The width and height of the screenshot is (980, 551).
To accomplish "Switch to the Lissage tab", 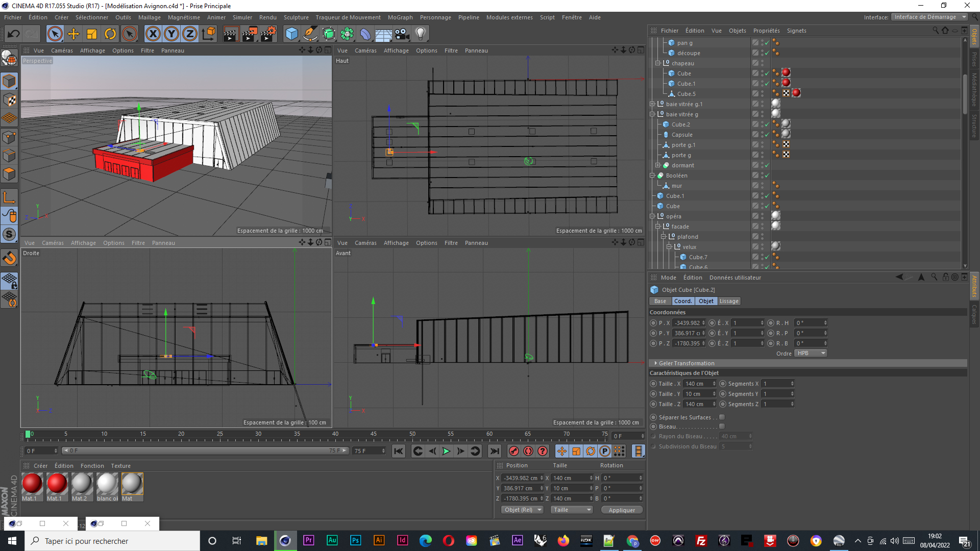I will 728,301.
